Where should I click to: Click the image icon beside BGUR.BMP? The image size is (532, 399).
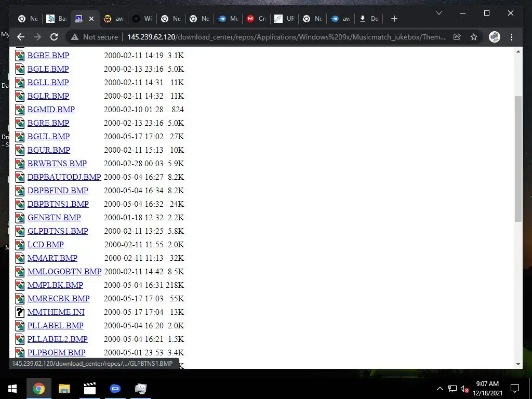(x=20, y=150)
